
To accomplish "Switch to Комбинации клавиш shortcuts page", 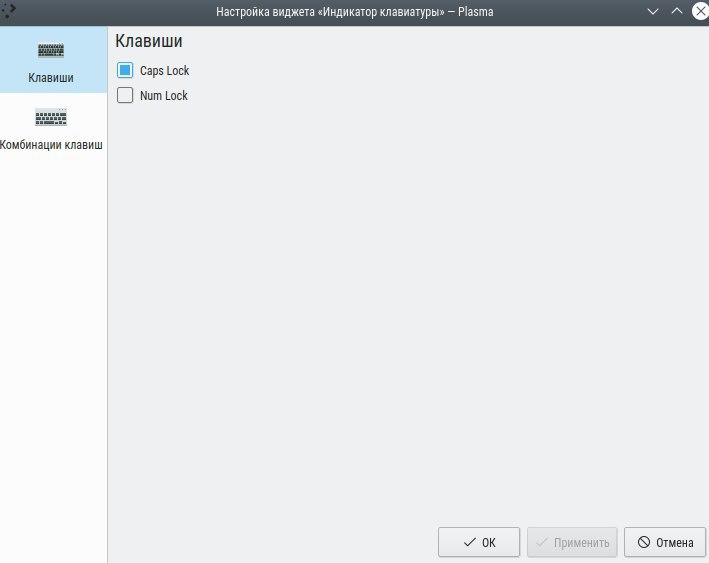I will pyautogui.click(x=51, y=128).
